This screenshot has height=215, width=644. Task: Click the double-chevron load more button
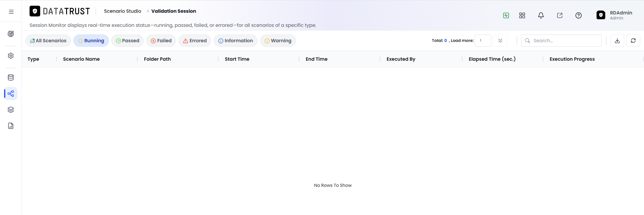pos(500,41)
